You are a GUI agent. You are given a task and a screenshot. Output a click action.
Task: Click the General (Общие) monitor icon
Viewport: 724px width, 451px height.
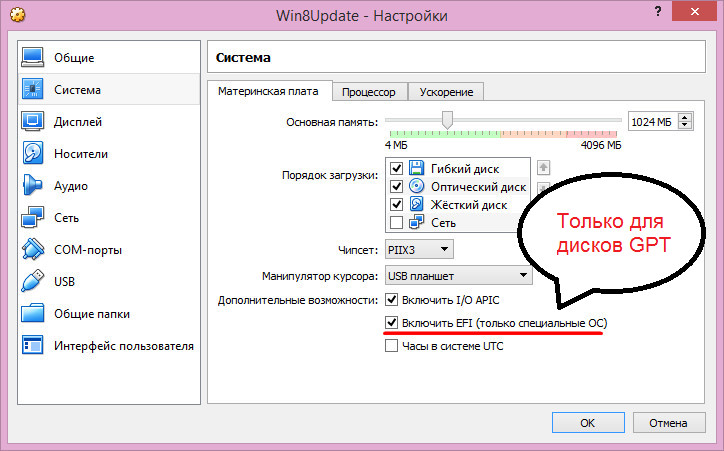tap(32, 57)
